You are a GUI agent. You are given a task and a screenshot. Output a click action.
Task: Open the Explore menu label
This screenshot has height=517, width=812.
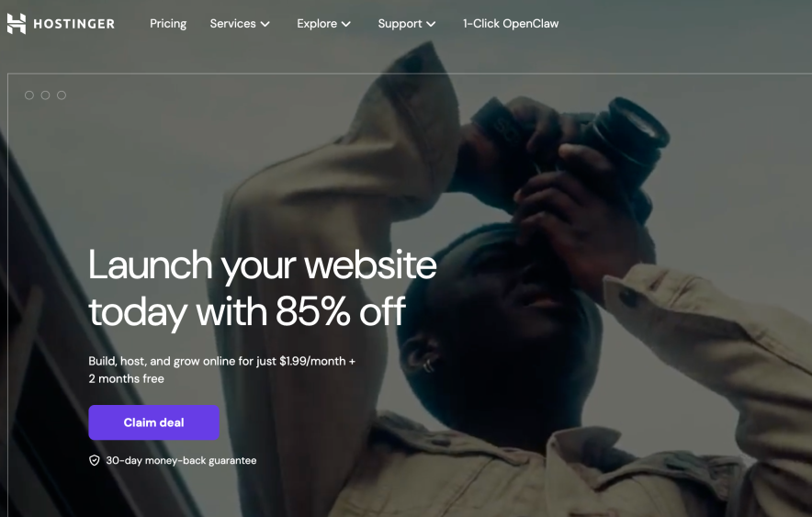(316, 24)
